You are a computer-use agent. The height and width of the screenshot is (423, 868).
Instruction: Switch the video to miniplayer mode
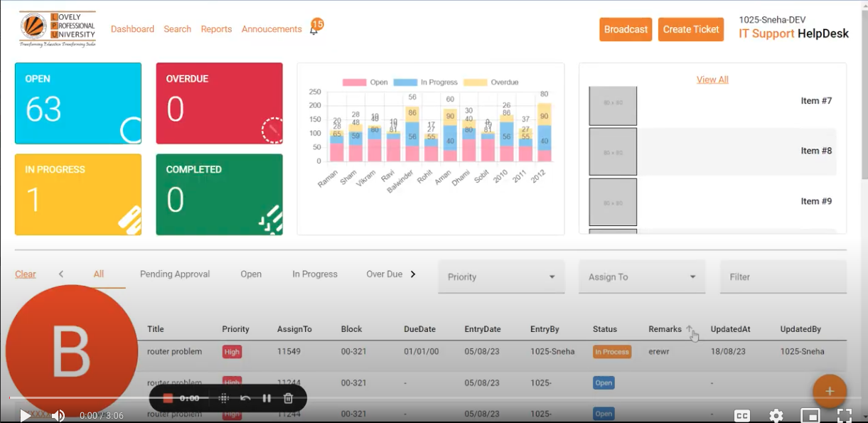pyautogui.click(x=810, y=416)
